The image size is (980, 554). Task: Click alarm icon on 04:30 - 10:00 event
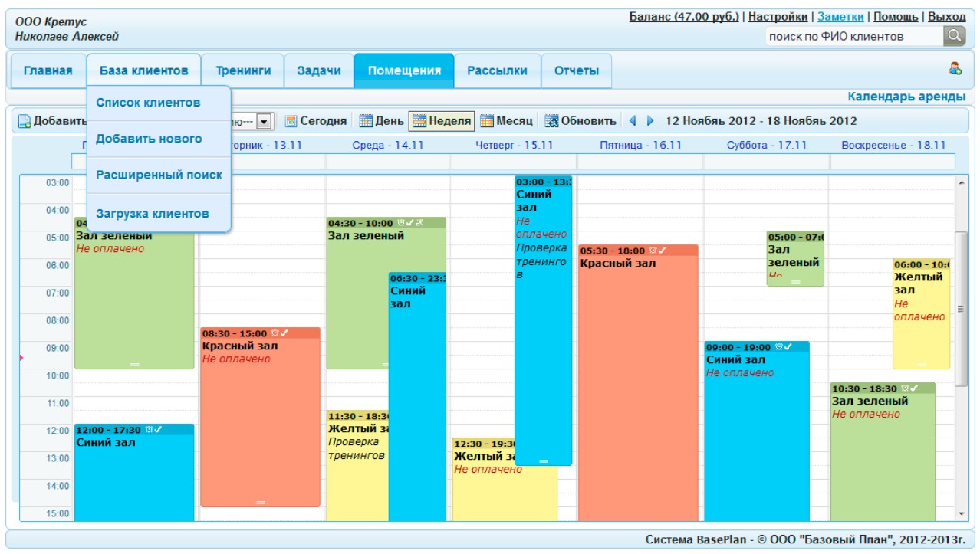pyautogui.click(x=400, y=223)
